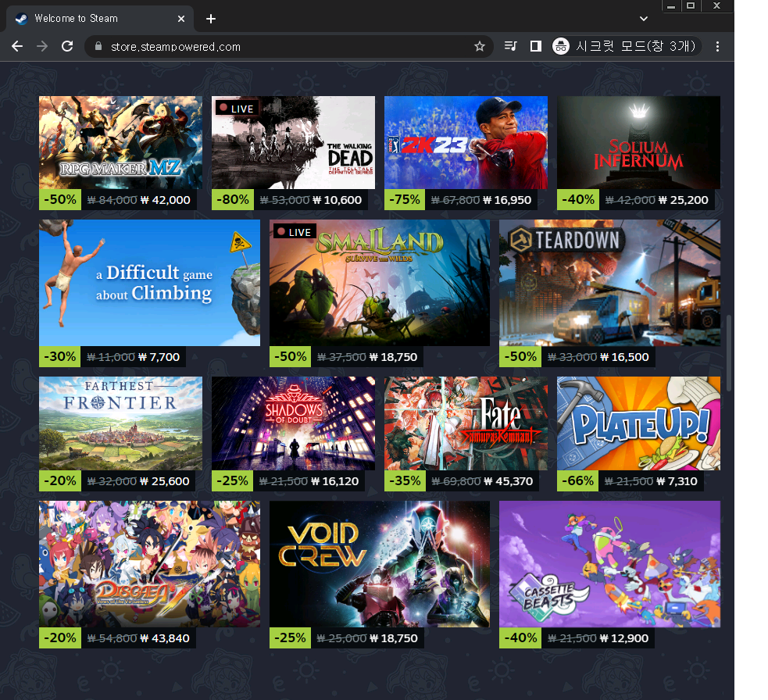Open A Difficult Game About Climbing
768x700 pixels.
[149, 283]
